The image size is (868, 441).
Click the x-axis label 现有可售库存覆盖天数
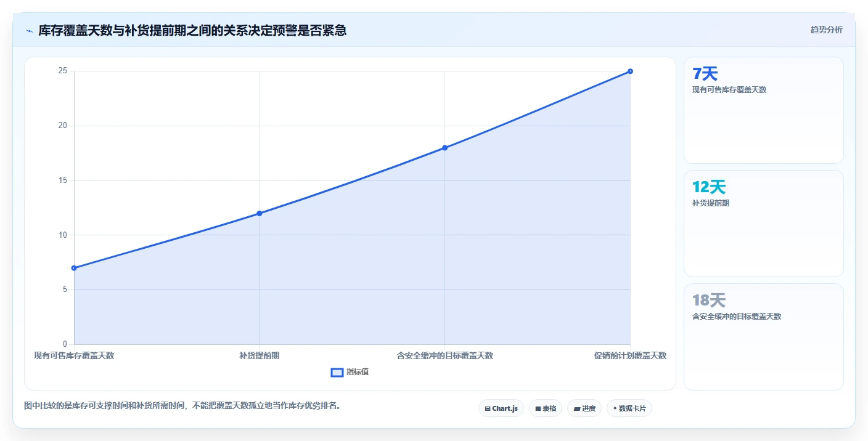[x=74, y=355]
